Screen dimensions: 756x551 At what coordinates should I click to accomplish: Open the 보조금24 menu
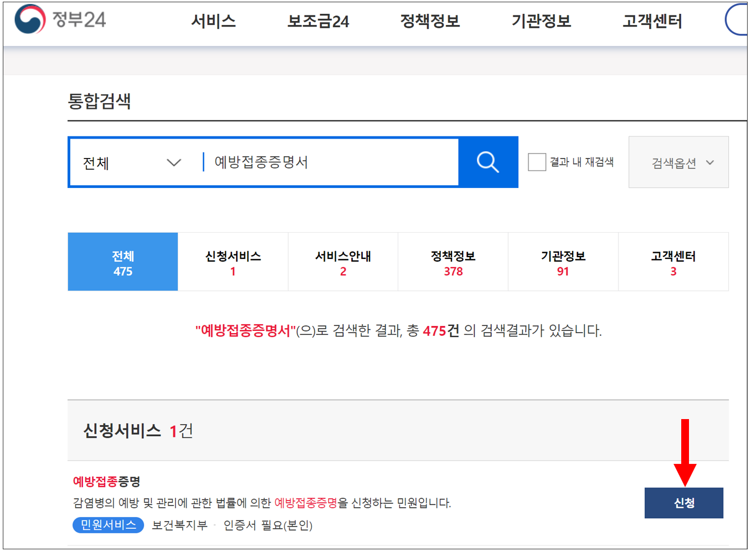(318, 21)
